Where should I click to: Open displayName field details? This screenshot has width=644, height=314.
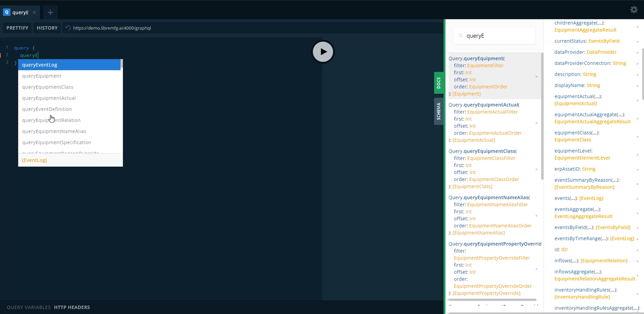pyautogui.click(x=594, y=85)
